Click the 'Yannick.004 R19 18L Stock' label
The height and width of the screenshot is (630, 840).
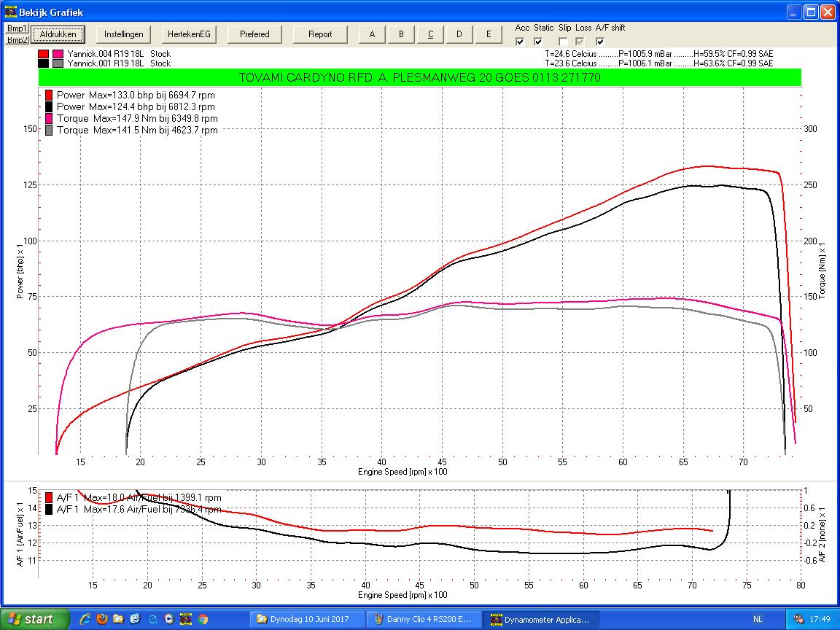click(119, 54)
